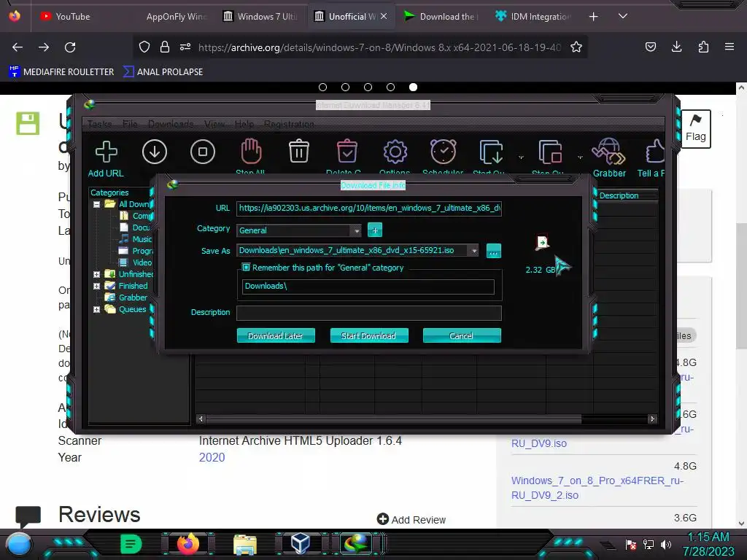
Task: Reload the archive.org page
Action: pyautogui.click(x=70, y=47)
